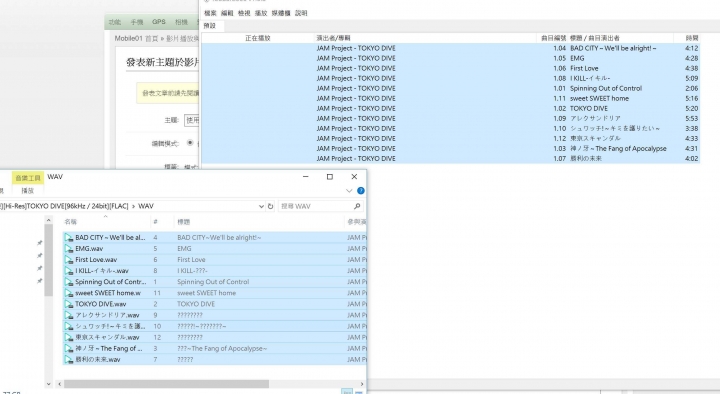Open the 檢視 menu in foobar2000
The image size is (720, 394).
[244, 13]
